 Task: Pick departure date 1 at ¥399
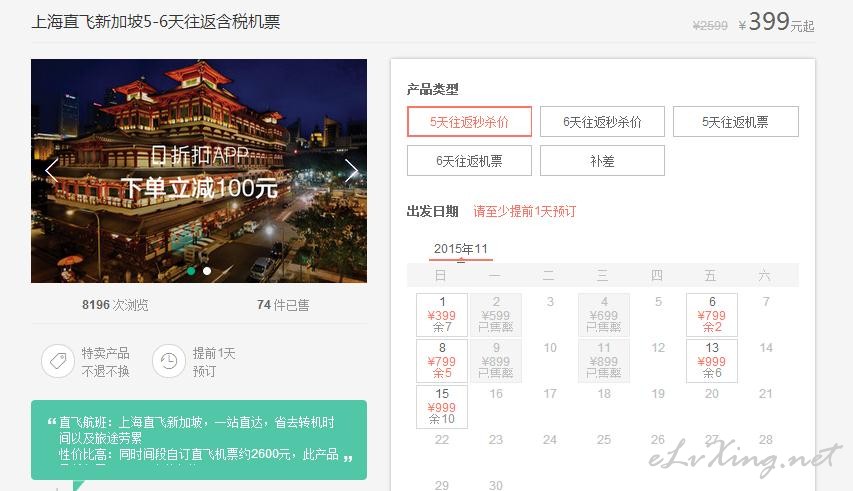click(x=442, y=315)
